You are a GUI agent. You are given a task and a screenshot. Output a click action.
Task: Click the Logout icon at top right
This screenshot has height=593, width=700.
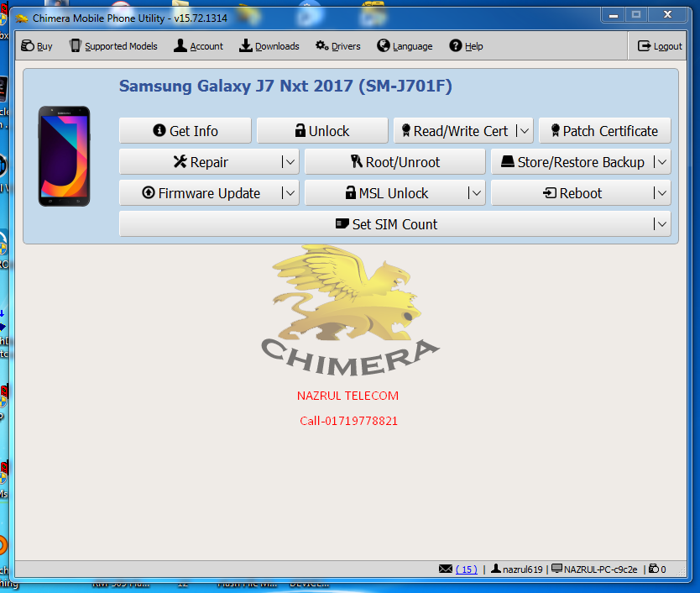[645, 46]
